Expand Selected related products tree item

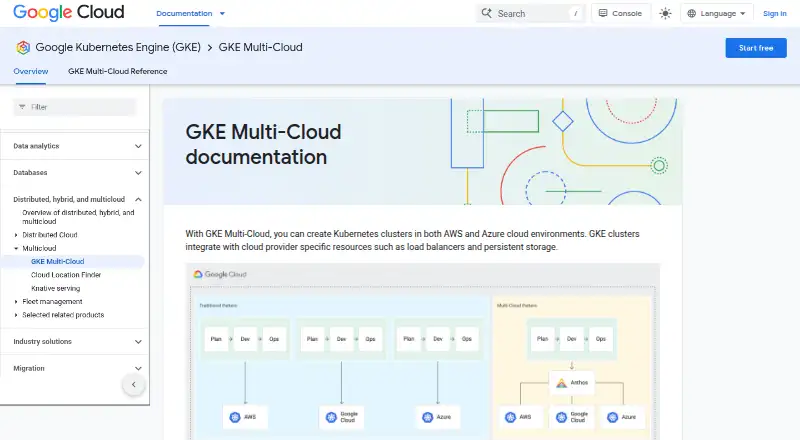tap(16, 315)
